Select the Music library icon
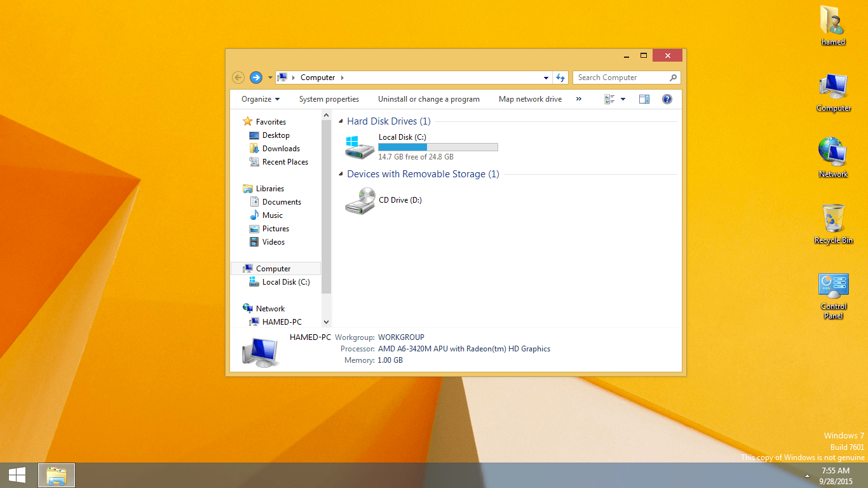 pos(273,215)
